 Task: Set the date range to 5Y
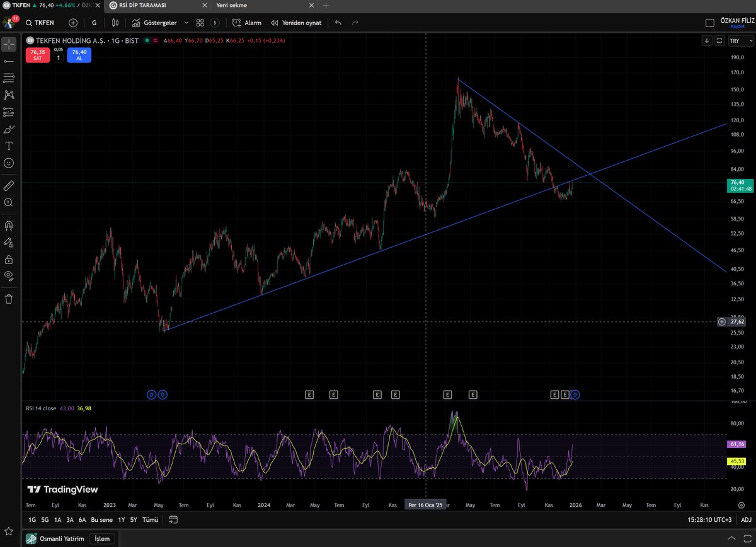tap(134, 520)
